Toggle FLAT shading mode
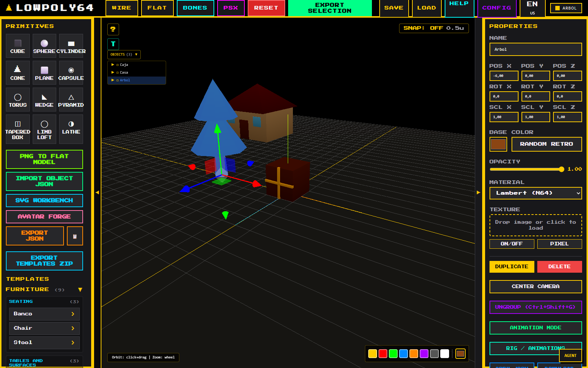This screenshot has height=368, width=588. [157, 8]
